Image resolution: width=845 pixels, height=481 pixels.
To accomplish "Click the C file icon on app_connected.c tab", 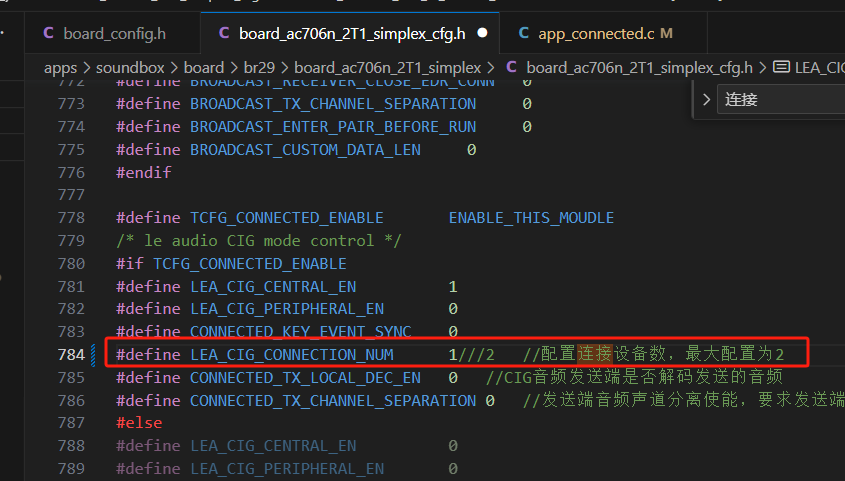I will click(x=523, y=33).
